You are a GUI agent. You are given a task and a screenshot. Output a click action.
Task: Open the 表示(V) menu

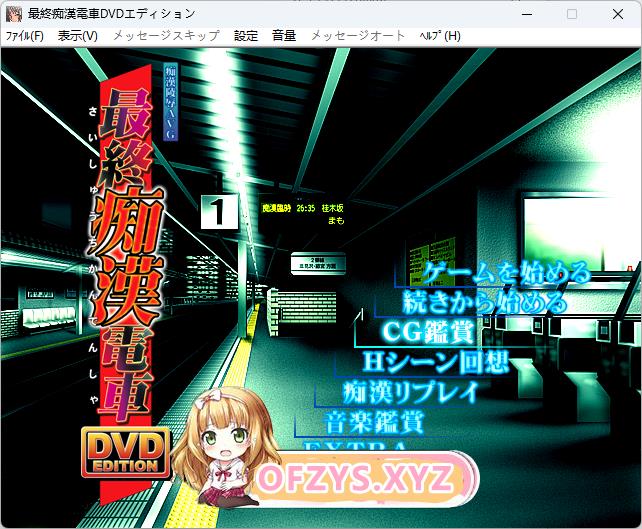pyautogui.click(x=78, y=35)
